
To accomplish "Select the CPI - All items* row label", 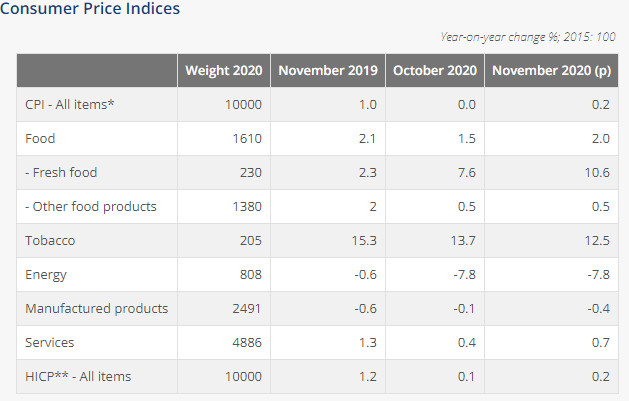I will 70,104.
